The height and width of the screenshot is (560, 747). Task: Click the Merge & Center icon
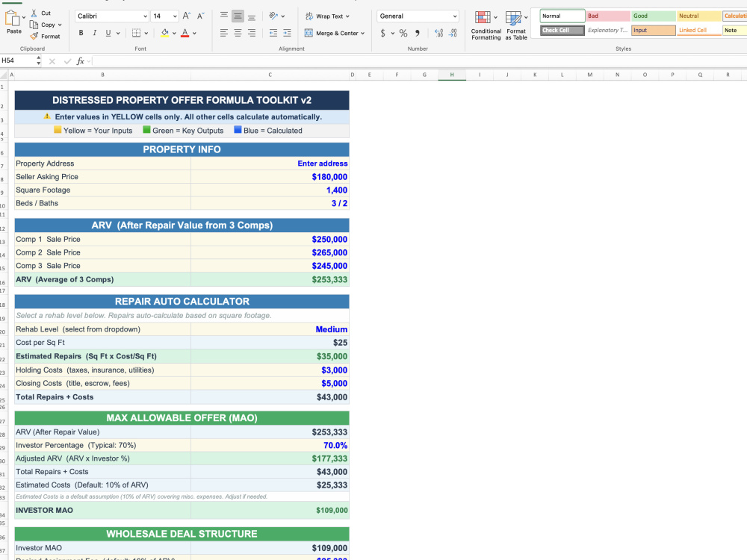click(x=309, y=34)
